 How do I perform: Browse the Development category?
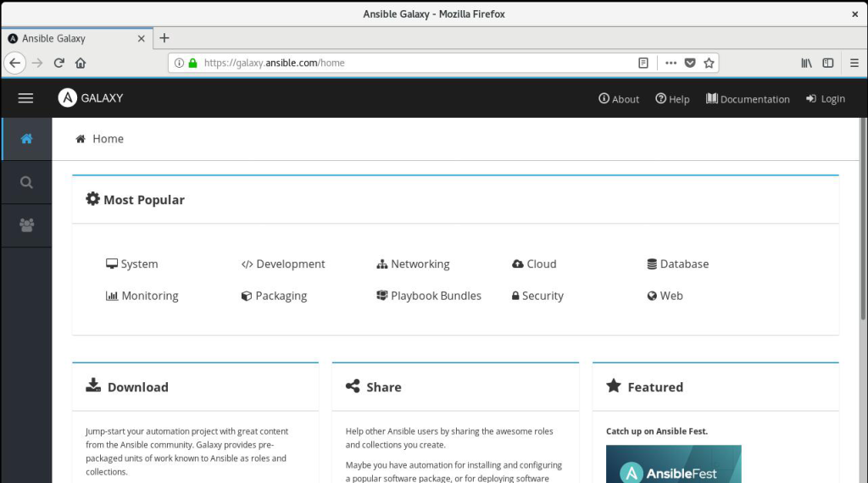(283, 264)
